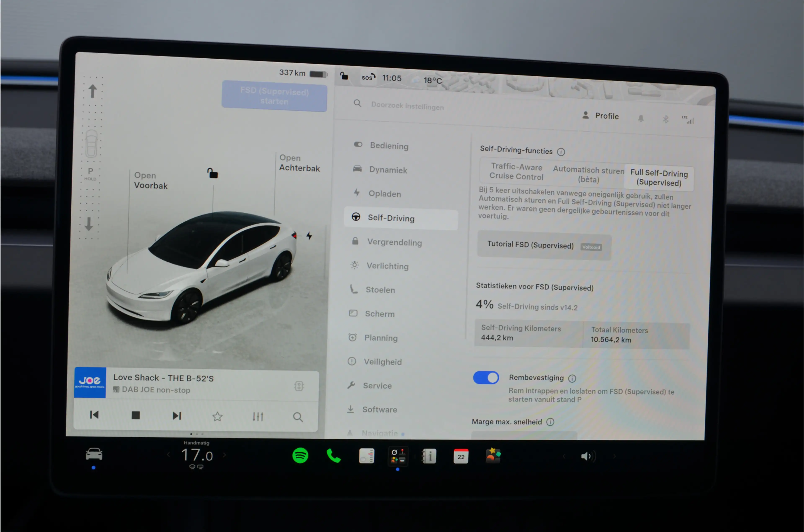Search media with magnifier icon

pyautogui.click(x=298, y=417)
